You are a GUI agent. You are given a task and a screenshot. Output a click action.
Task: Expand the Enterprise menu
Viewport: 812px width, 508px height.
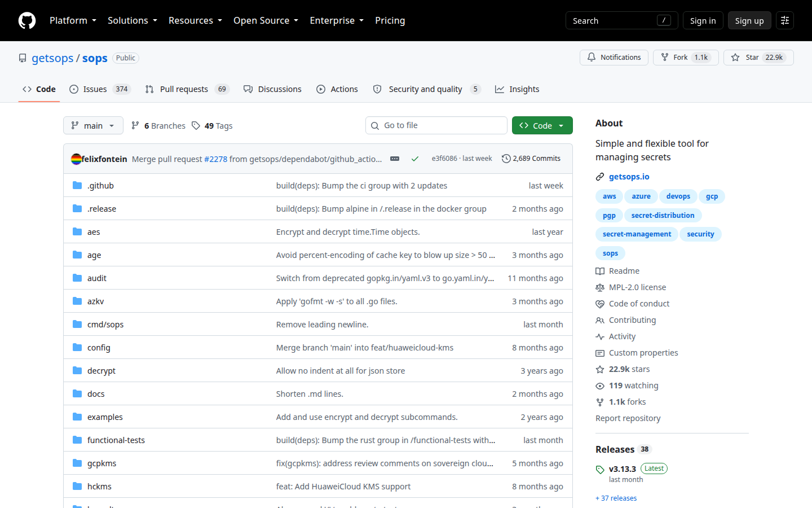[337, 20]
